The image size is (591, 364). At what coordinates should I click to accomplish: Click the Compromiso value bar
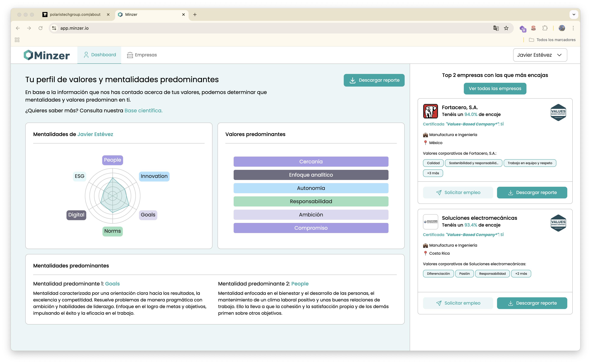click(311, 228)
